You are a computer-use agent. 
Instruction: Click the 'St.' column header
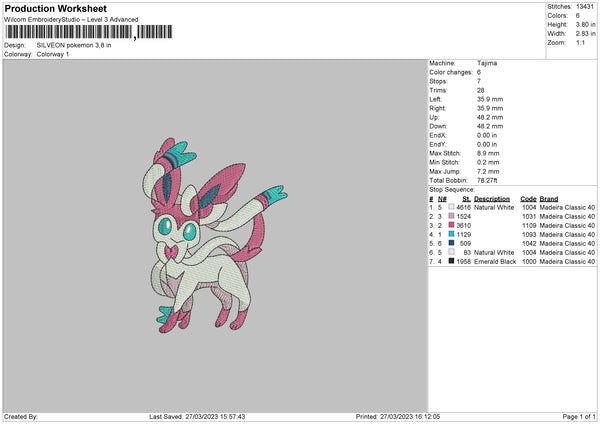(x=466, y=199)
